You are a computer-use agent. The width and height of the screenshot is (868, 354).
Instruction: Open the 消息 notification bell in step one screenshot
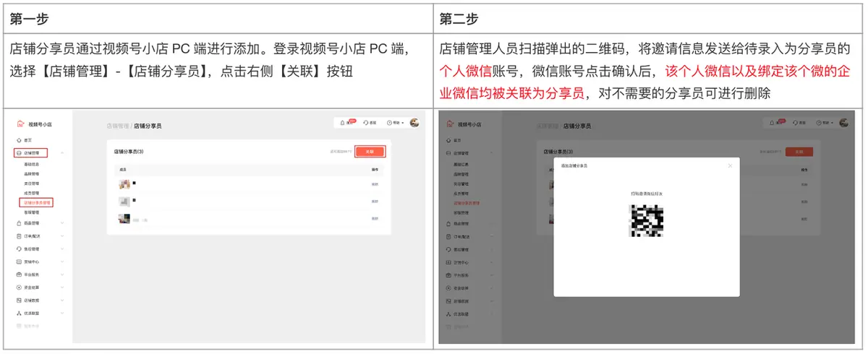coord(342,123)
